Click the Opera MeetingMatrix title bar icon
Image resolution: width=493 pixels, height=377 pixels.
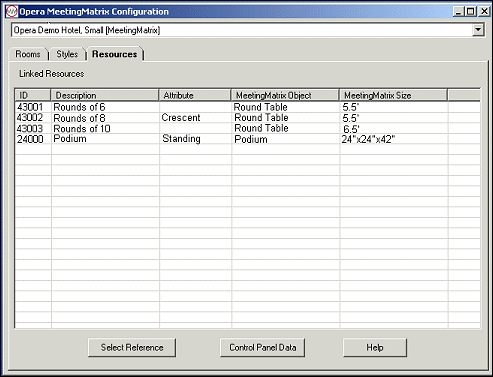pos(11,12)
